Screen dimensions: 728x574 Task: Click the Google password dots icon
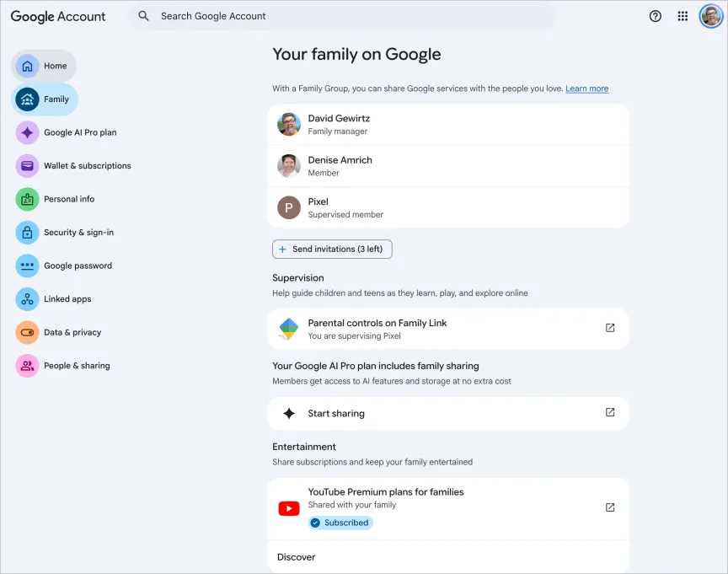click(28, 266)
